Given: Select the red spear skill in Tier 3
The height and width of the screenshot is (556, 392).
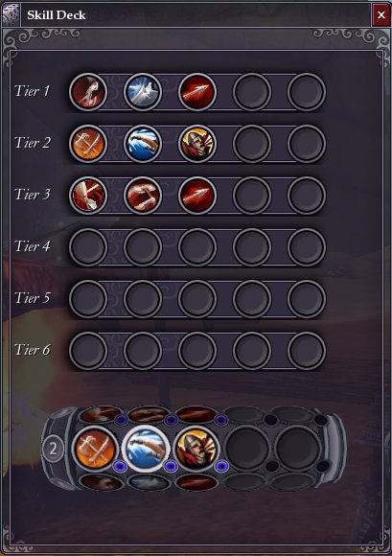Looking at the screenshot, I should click(x=197, y=196).
